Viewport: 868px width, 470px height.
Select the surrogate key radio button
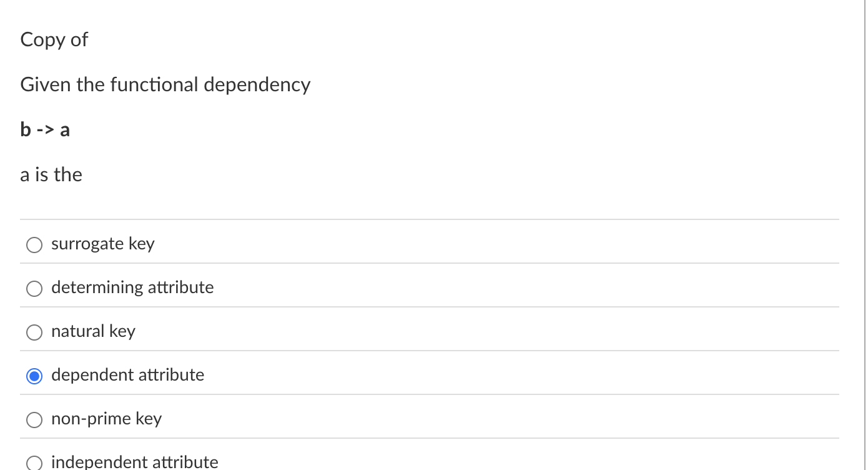coord(34,245)
